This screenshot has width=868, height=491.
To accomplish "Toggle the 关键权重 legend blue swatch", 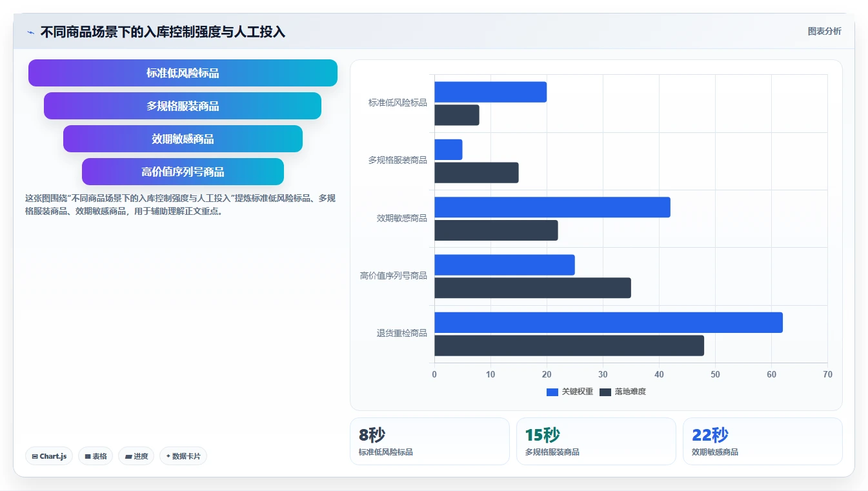I will point(552,392).
